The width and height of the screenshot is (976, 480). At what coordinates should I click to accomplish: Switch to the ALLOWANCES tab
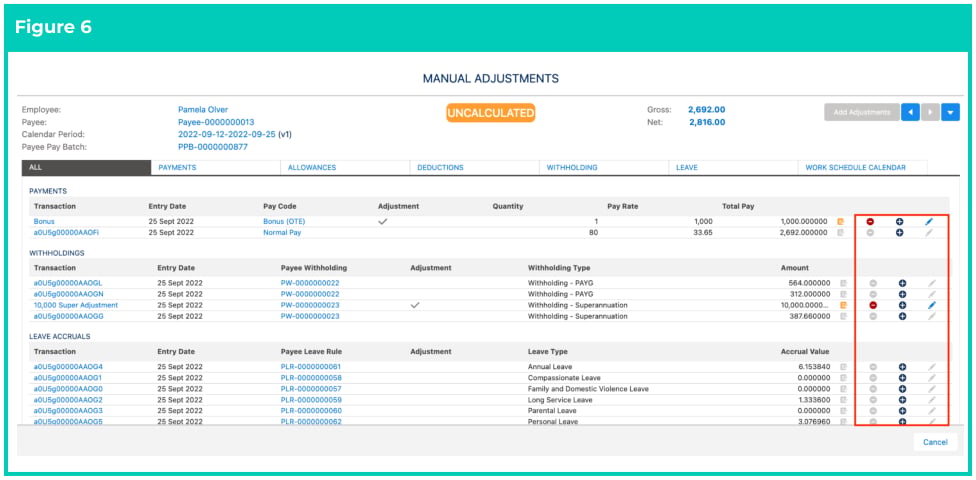[x=345, y=167]
